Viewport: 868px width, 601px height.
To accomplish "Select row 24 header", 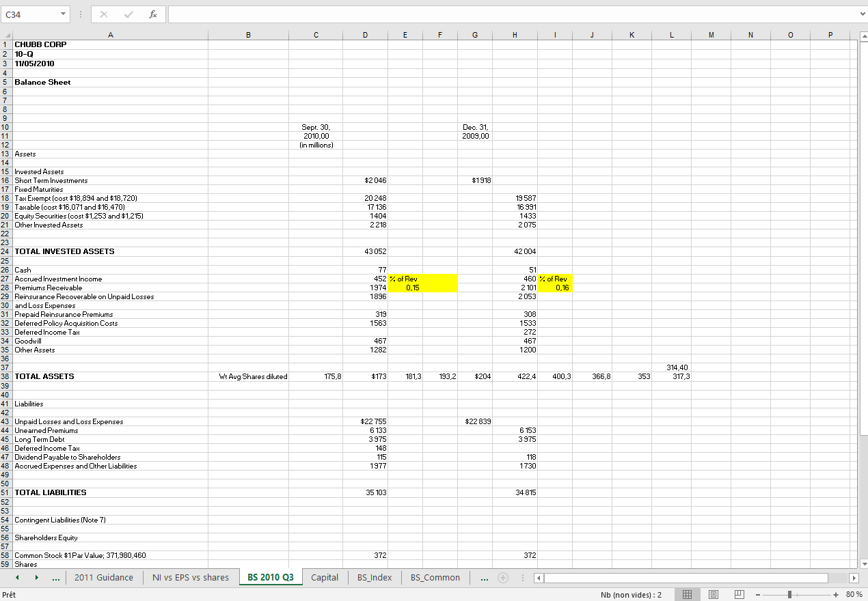I will click(6, 251).
